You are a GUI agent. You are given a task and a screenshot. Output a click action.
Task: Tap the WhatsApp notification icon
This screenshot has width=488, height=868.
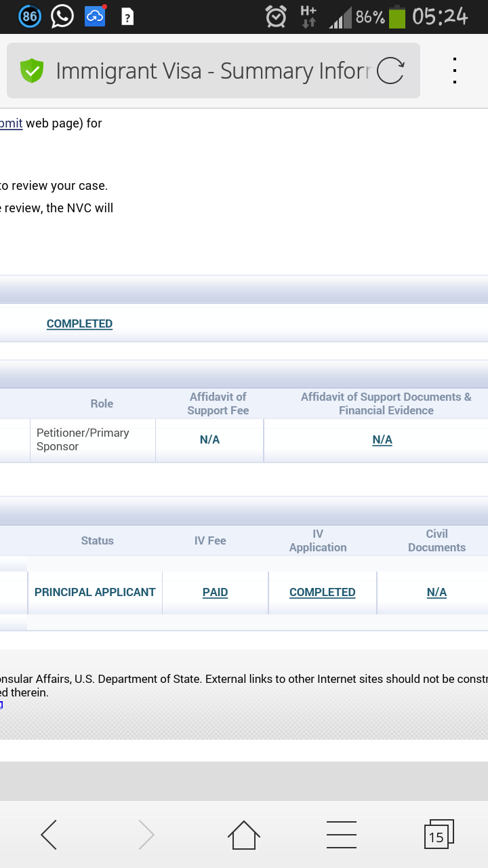click(62, 16)
